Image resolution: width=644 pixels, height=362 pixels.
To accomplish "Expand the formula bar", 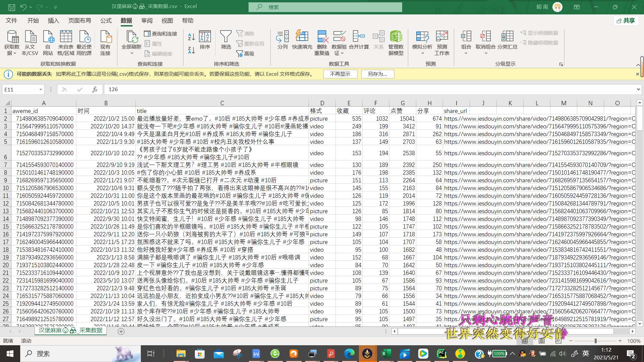I will pos(638,89).
